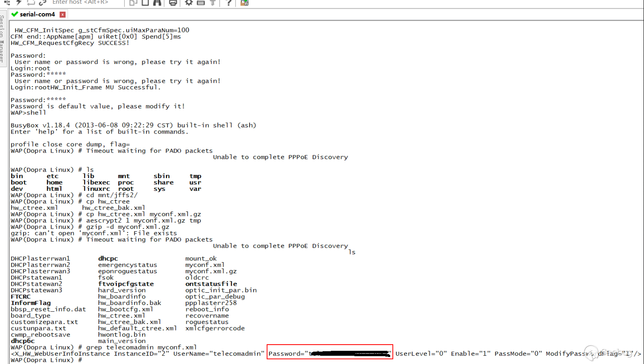Image resolution: width=644 pixels, height=364 pixels.
Task: Click 'hw_ctree.xml' in the file listing
Action: coord(121,316)
